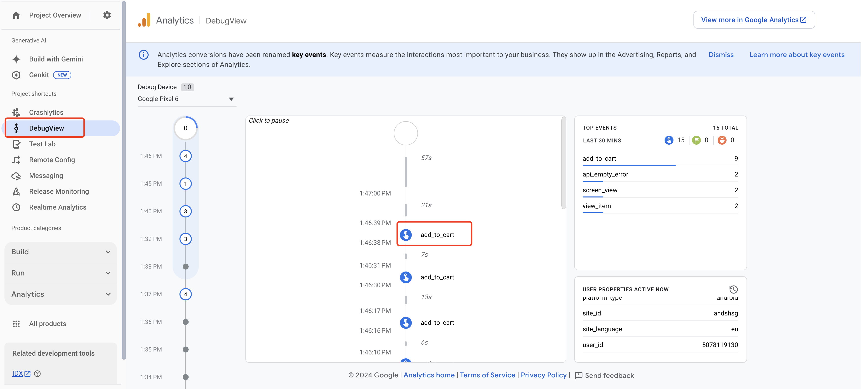The height and width of the screenshot is (389, 868).
Task: Open Messaging from project shortcuts
Action: pos(46,175)
